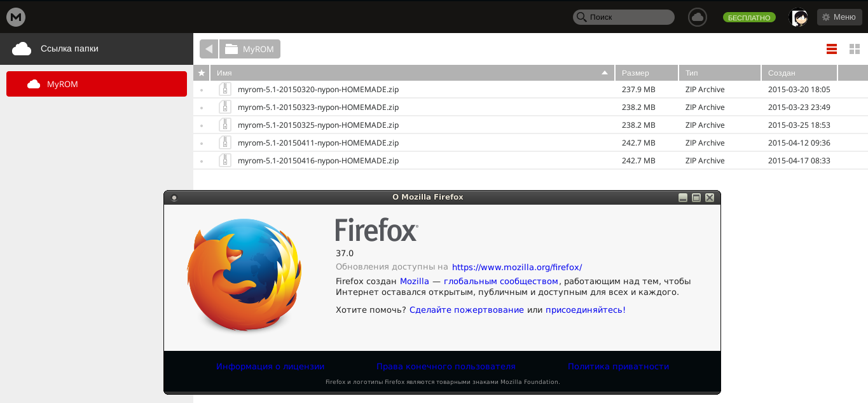The image size is (868, 403).
Task: Click Firefox logo in About dialog
Action: coord(244,275)
